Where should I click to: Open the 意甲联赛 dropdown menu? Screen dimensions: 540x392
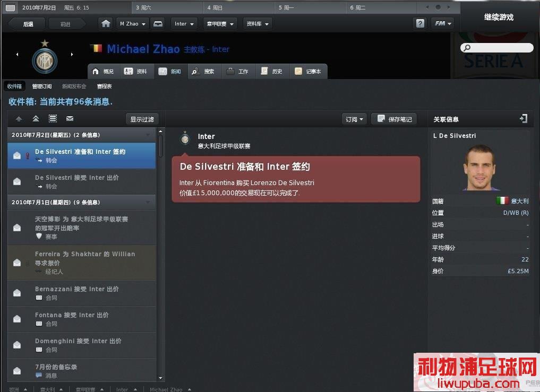[220, 24]
